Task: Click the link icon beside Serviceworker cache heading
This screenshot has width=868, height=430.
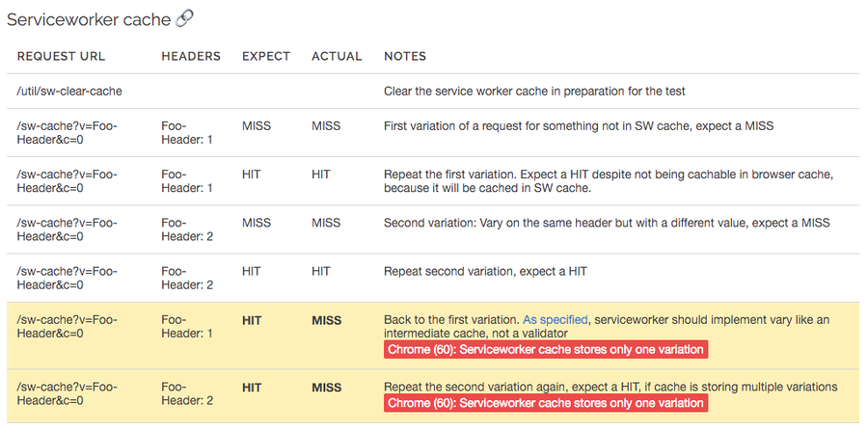Action: 184,19
